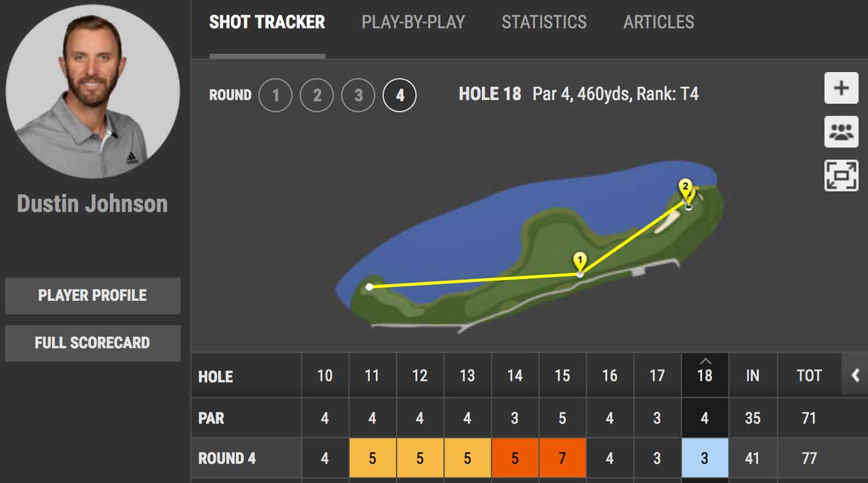Select Round 1 radio button
The width and height of the screenshot is (868, 483).
275,95
